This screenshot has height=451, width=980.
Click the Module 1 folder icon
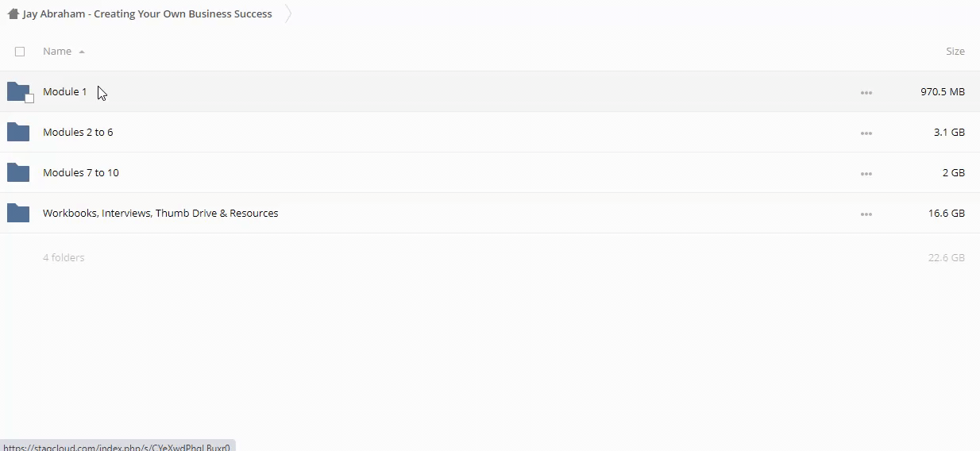click(17, 91)
